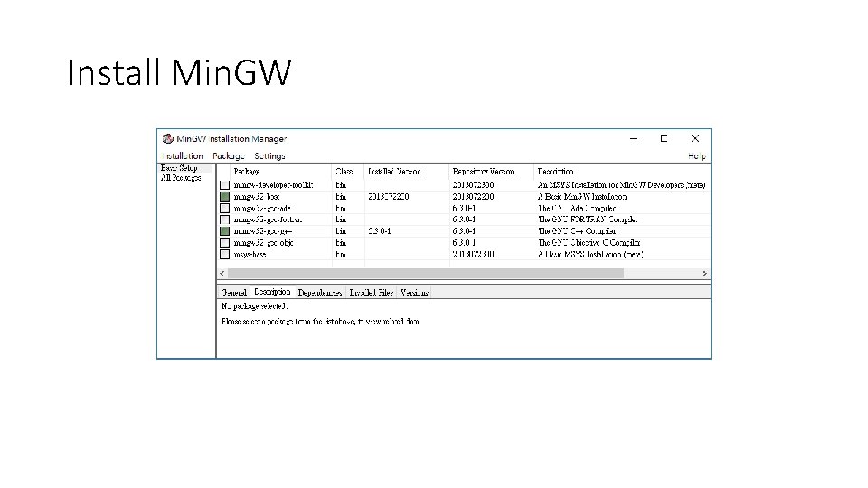Open the Help menu

[697, 156]
